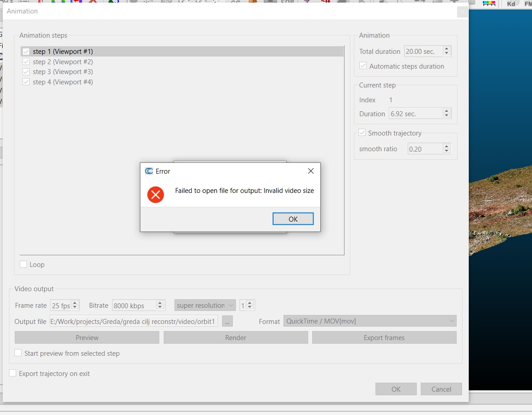
Task: Increase super resolution factor with up arrow
Action: 250,303
